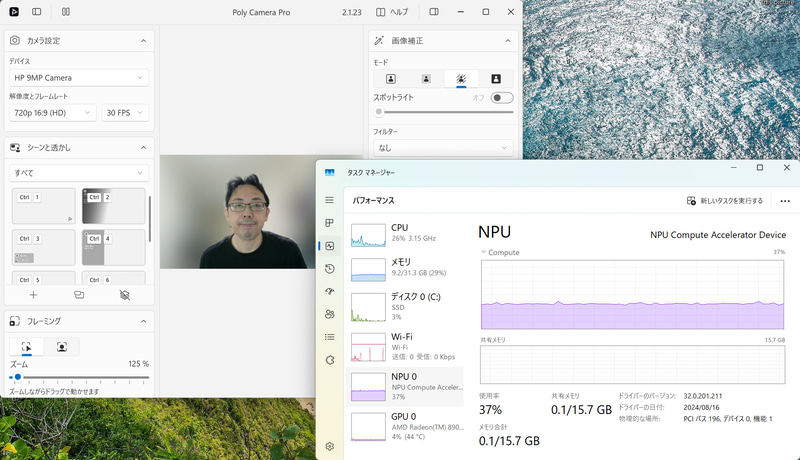
Task: Click the pause camera icon in Poly Camera Pro
Action: (x=66, y=12)
